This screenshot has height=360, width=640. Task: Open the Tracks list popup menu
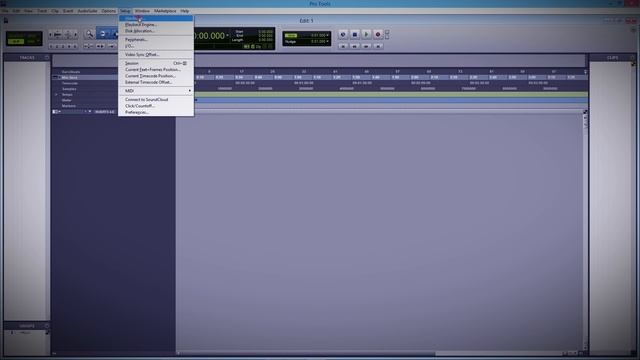click(47, 58)
